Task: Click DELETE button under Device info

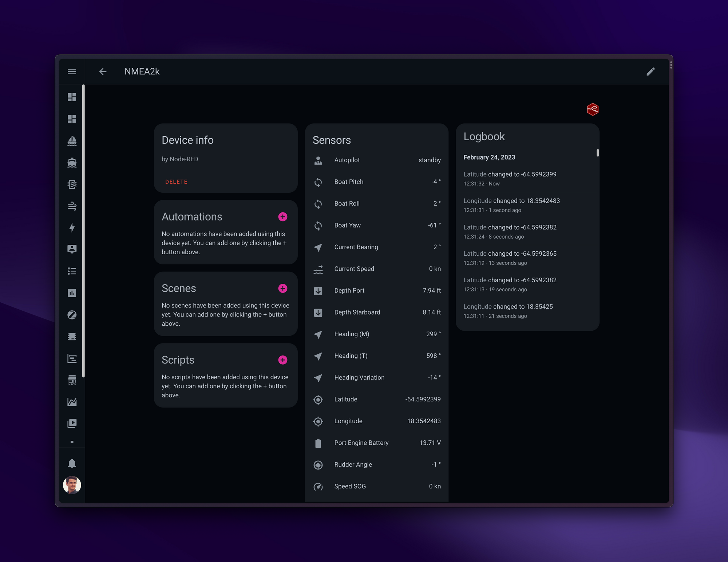Action: click(176, 181)
